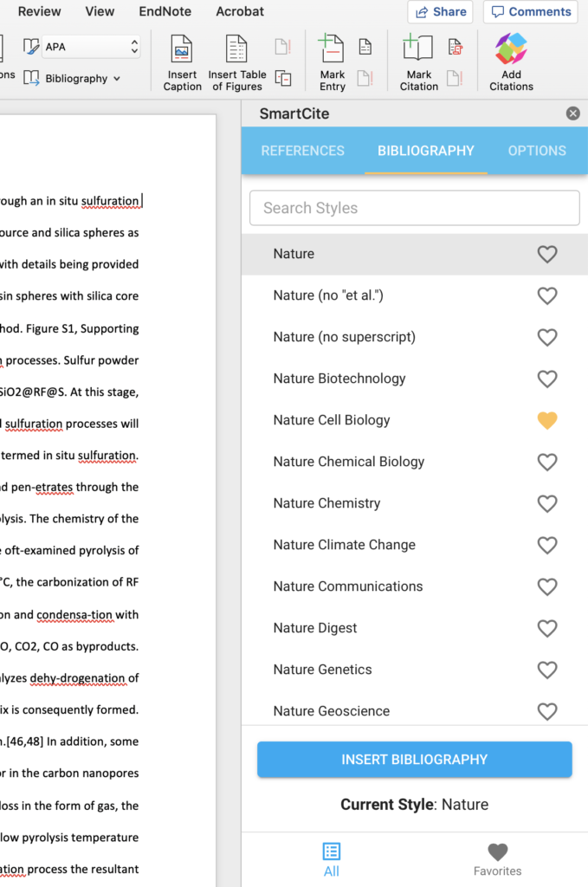Favorite the Nature Biotechnology style
Image resolution: width=588 pixels, height=887 pixels.
(546, 379)
